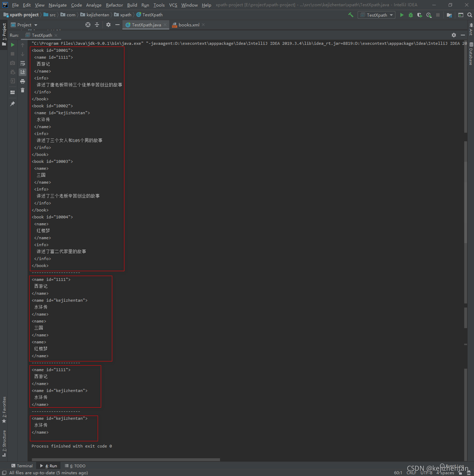The width and height of the screenshot is (474, 476).
Task: Open Search Everywhere magnifier
Action: point(470,15)
